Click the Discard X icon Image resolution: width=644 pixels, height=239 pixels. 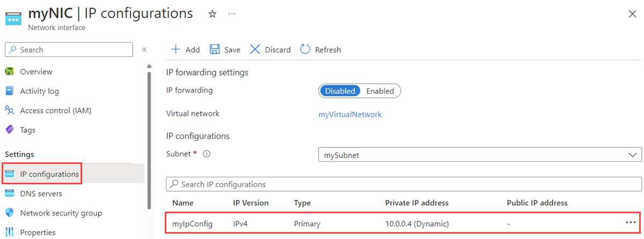tap(255, 50)
